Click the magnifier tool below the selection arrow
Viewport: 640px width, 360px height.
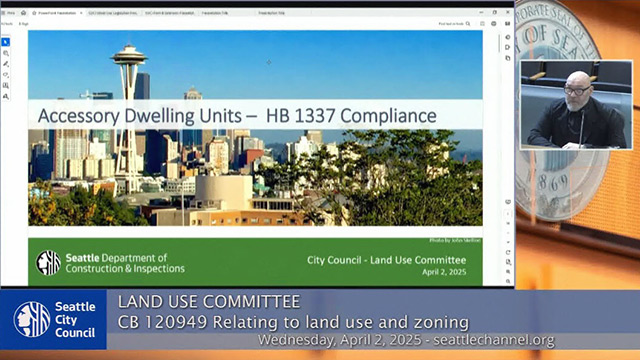pos(6,53)
